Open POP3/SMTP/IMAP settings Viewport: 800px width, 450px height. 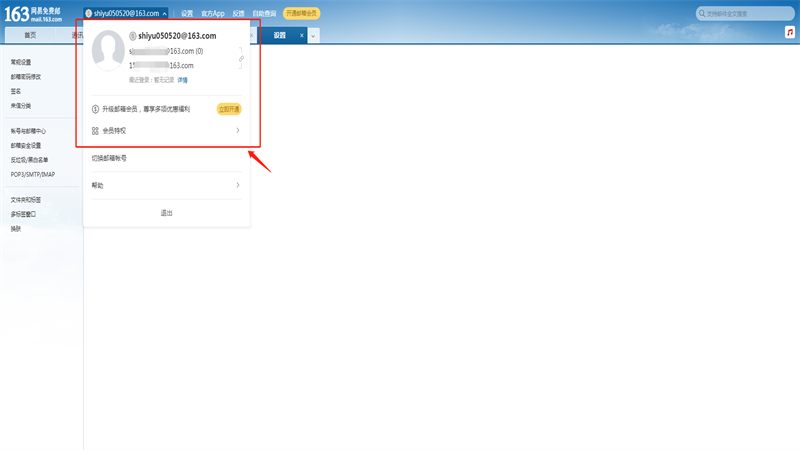(33, 174)
